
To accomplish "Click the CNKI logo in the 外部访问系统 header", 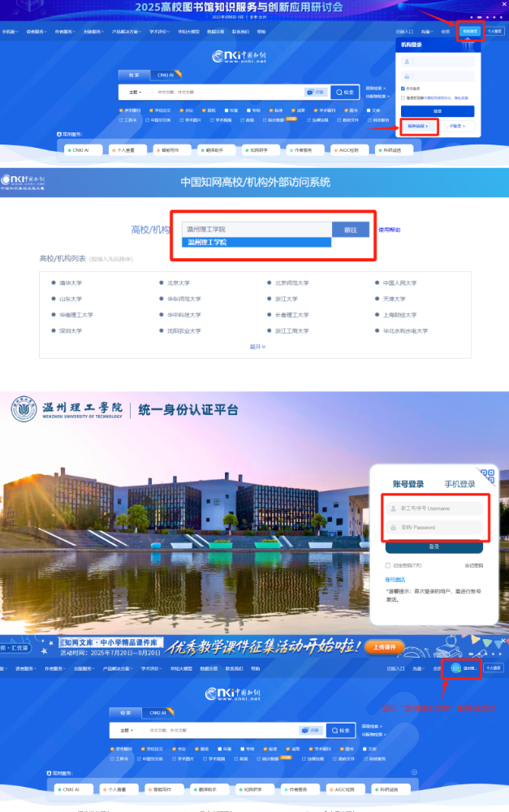I will pos(23,182).
